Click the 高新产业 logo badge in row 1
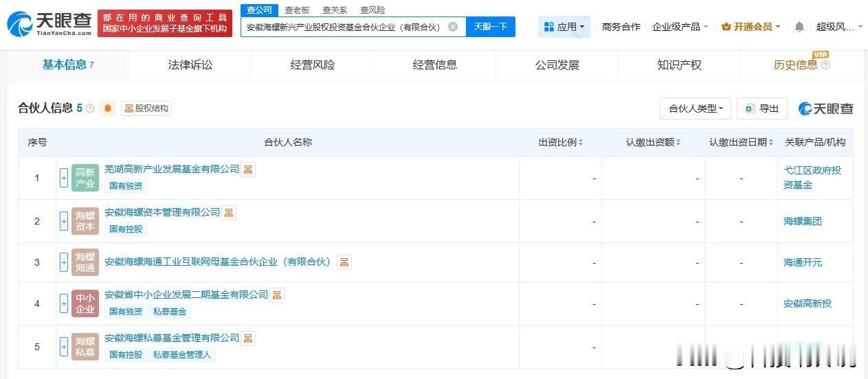 click(x=85, y=178)
